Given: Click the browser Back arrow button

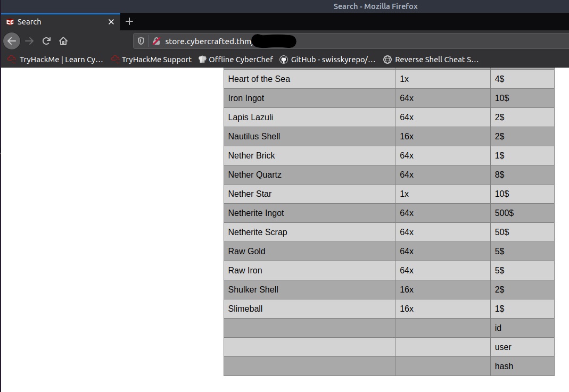Looking at the screenshot, I should click(x=12, y=41).
